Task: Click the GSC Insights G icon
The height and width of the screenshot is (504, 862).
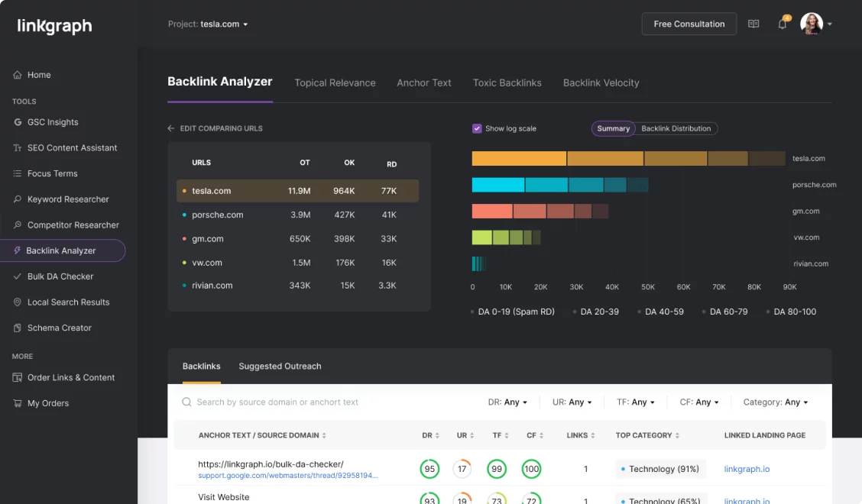Action: 18,122
